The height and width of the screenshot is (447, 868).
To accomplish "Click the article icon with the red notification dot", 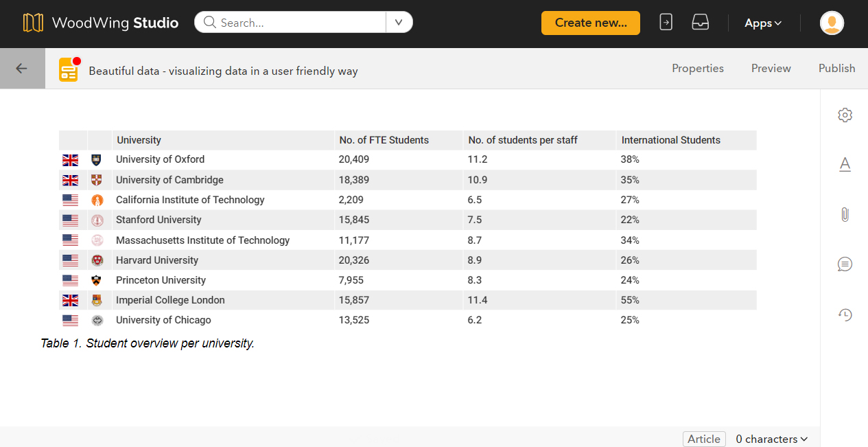I will (x=67, y=69).
